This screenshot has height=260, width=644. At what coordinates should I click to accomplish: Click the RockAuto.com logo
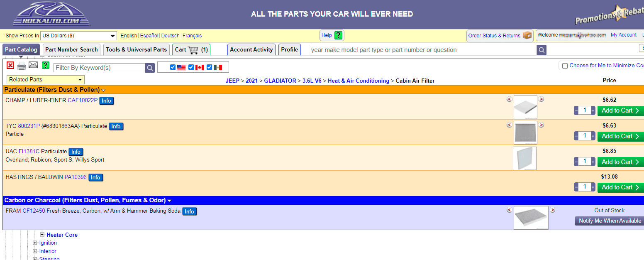click(x=51, y=14)
